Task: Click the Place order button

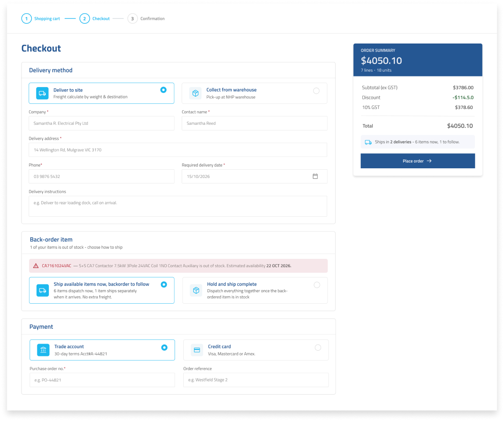Action: coord(417,161)
